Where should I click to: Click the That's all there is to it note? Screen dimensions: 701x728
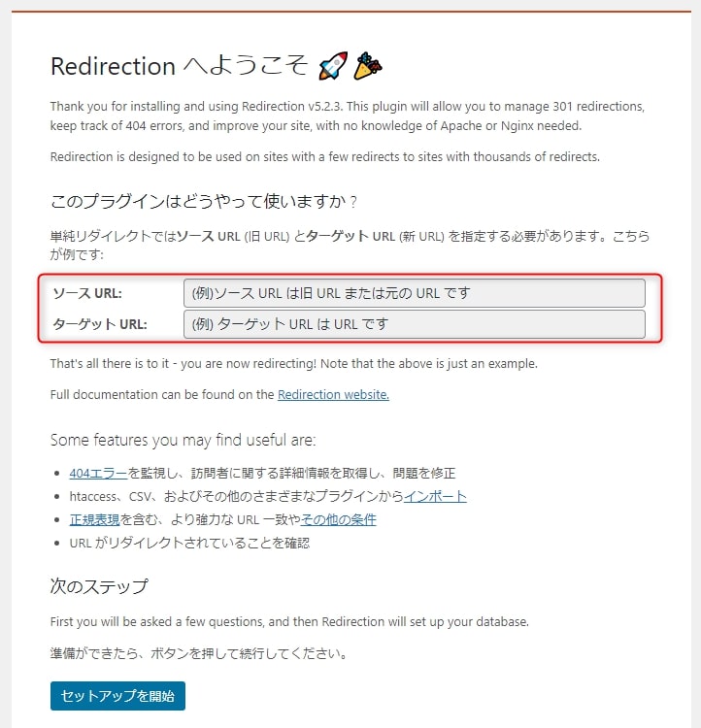[293, 364]
